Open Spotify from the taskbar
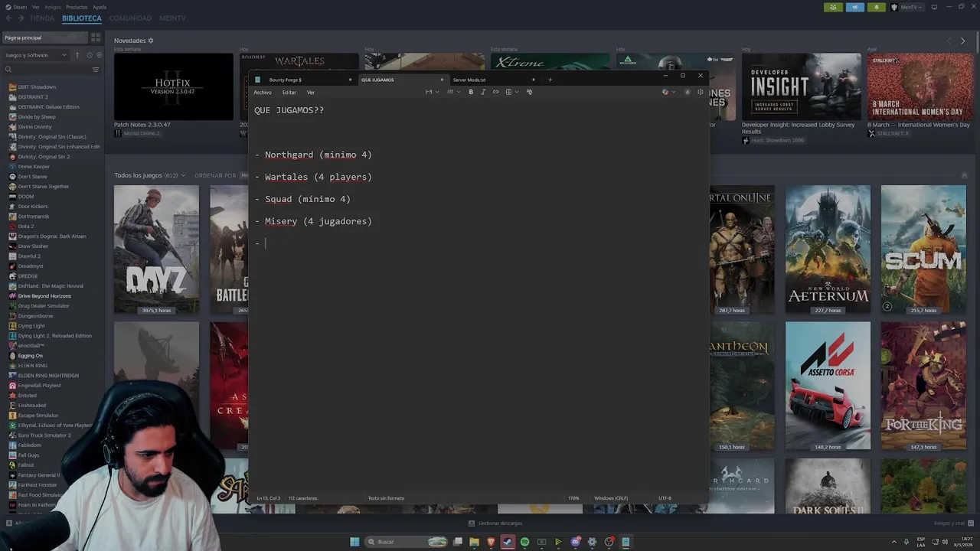Screen dimensions: 980x551 click(524, 542)
